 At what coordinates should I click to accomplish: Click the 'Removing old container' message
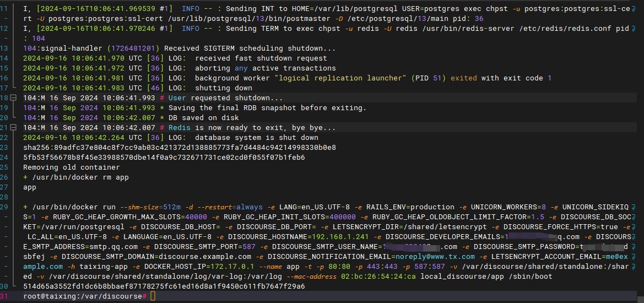71,167
